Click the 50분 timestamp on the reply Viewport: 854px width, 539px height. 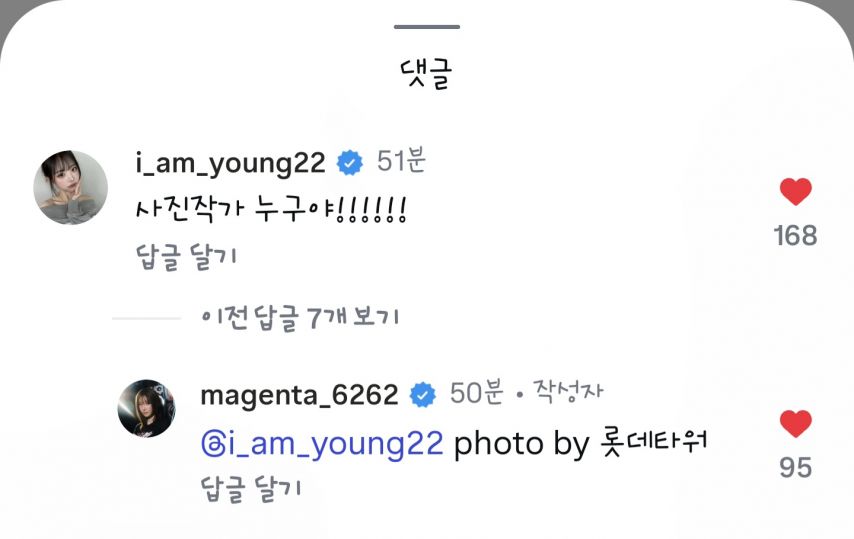(477, 393)
